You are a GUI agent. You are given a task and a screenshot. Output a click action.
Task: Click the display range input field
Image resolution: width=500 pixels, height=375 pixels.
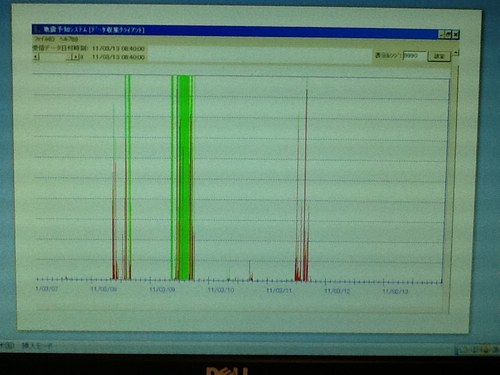(x=414, y=56)
